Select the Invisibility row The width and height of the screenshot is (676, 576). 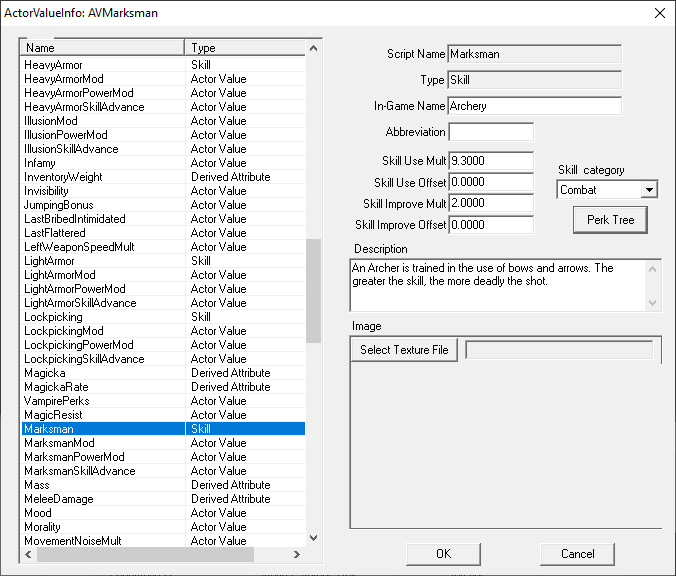(163, 191)
